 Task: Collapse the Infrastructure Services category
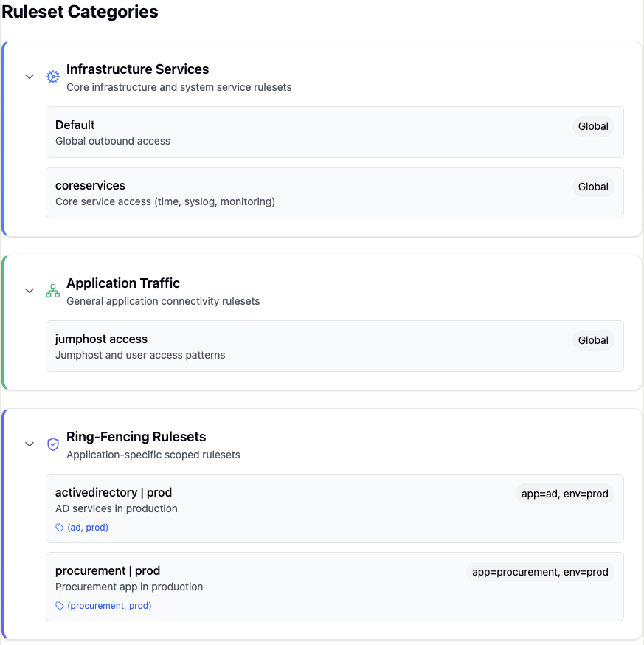tap(30, 77)
